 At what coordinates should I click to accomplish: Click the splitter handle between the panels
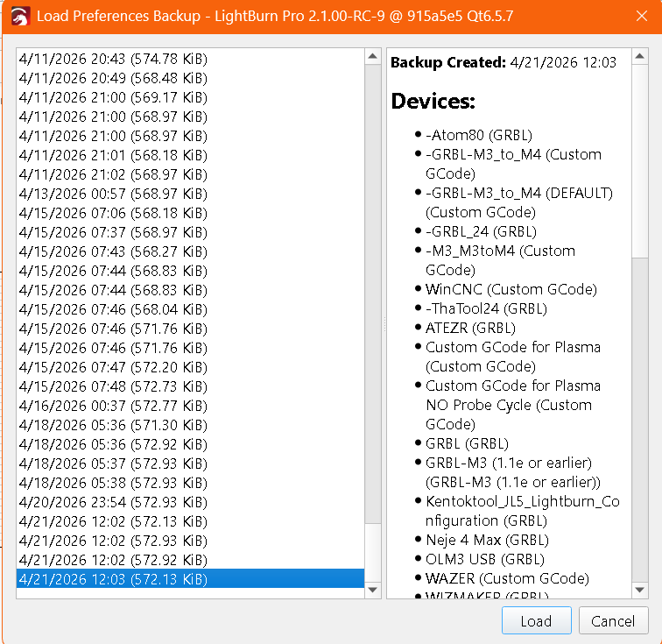click(x=384, y=323)
